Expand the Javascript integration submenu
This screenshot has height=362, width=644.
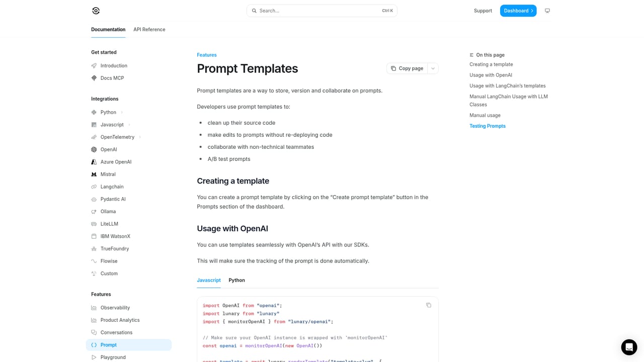(x=129, y=125)
